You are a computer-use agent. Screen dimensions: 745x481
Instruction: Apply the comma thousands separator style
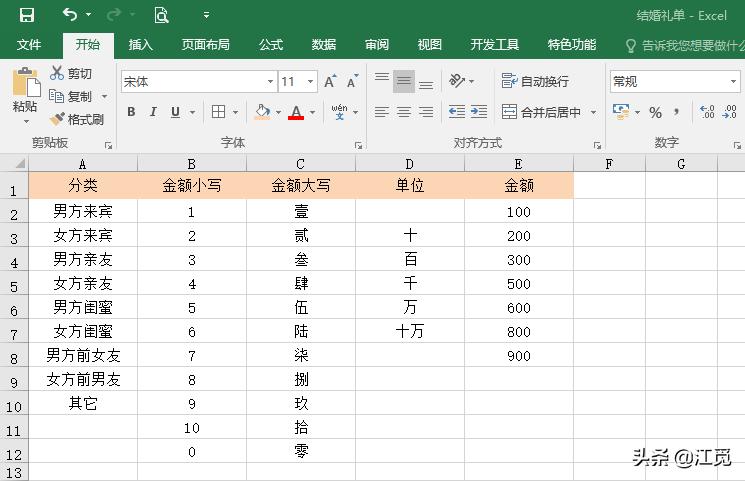[x=676, y=113]
